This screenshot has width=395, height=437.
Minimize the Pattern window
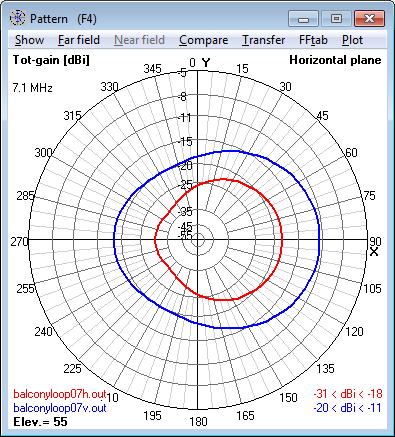point(303,19)
